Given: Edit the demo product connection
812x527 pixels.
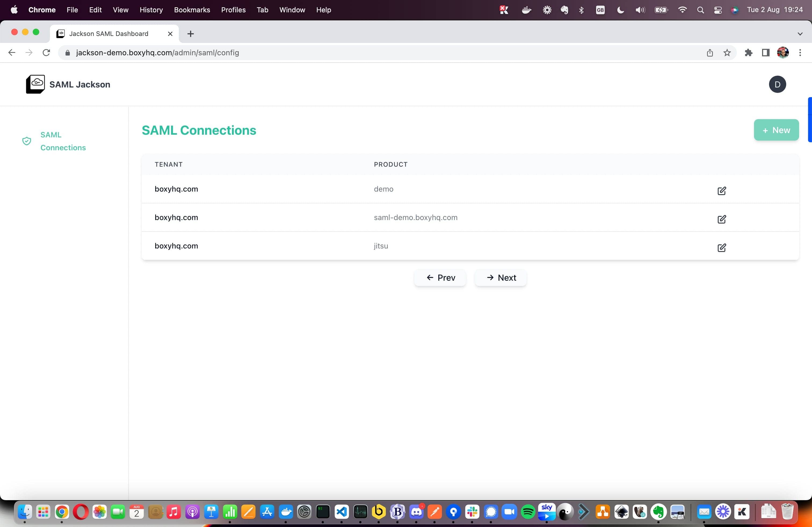Looking at the screenshot, I should pos(722,191).
